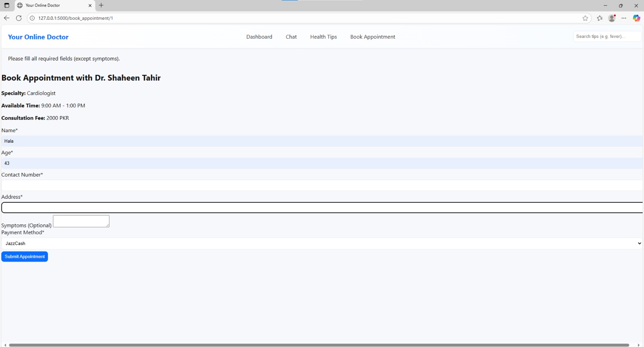This screenshot has width=644, height=347.
Task: Open the Book Appointment nav link
Action: [373, 37]
